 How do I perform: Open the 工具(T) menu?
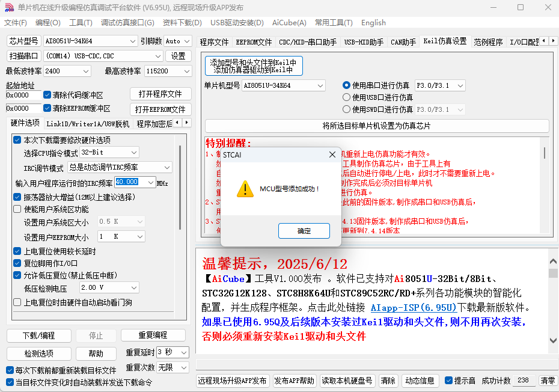click(81, 23)
